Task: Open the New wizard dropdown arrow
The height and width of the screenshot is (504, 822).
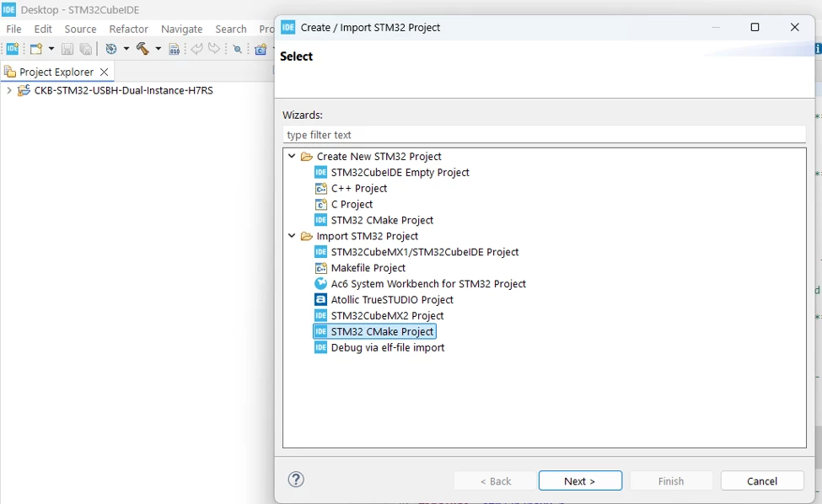Action: coord(51,49)
